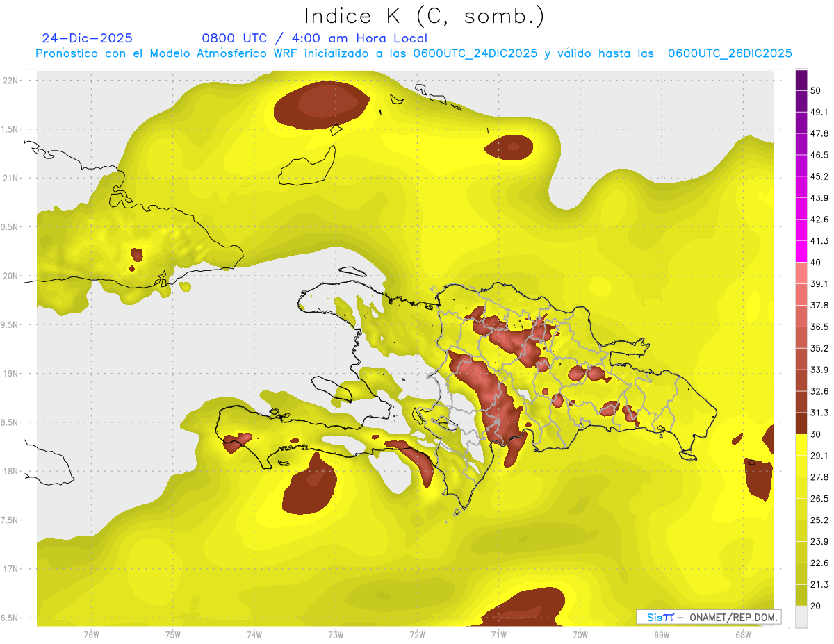Screen dimensions: 834x644
Task: Click the legend value "33.9"
Action: [819, 370]
